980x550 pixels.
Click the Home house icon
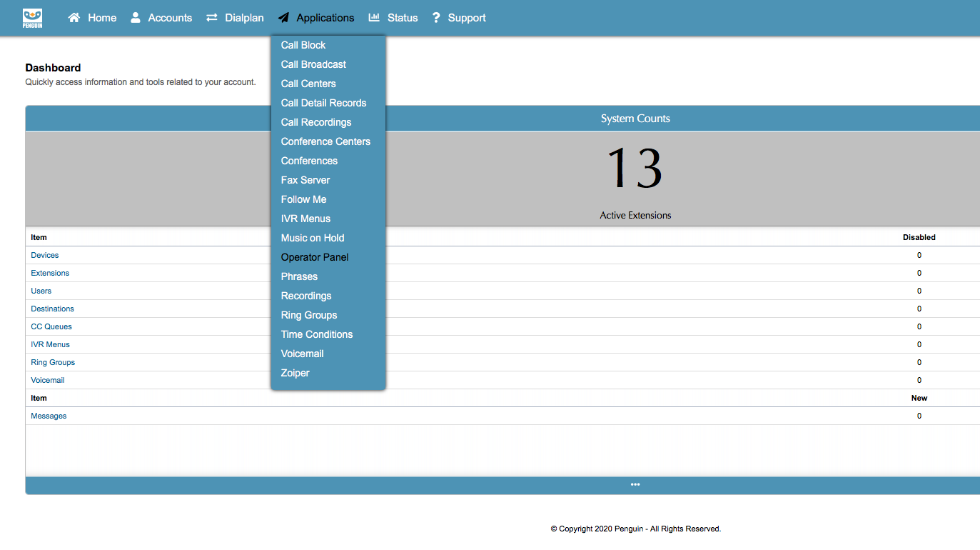(x=74, y=18)
